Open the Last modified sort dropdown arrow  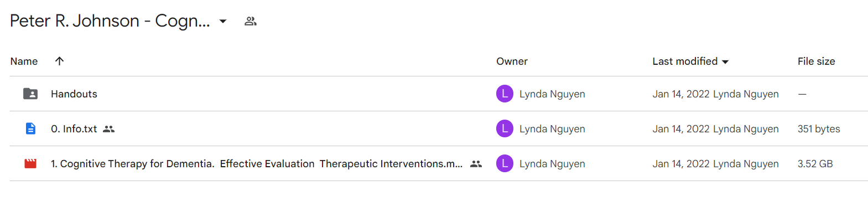click(725, 61)
